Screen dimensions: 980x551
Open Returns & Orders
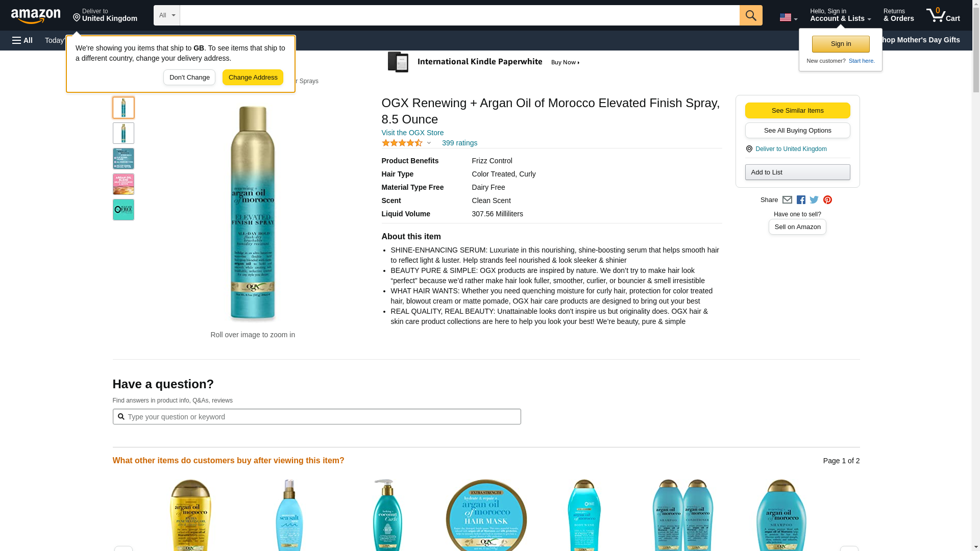[x=898, y=15]
